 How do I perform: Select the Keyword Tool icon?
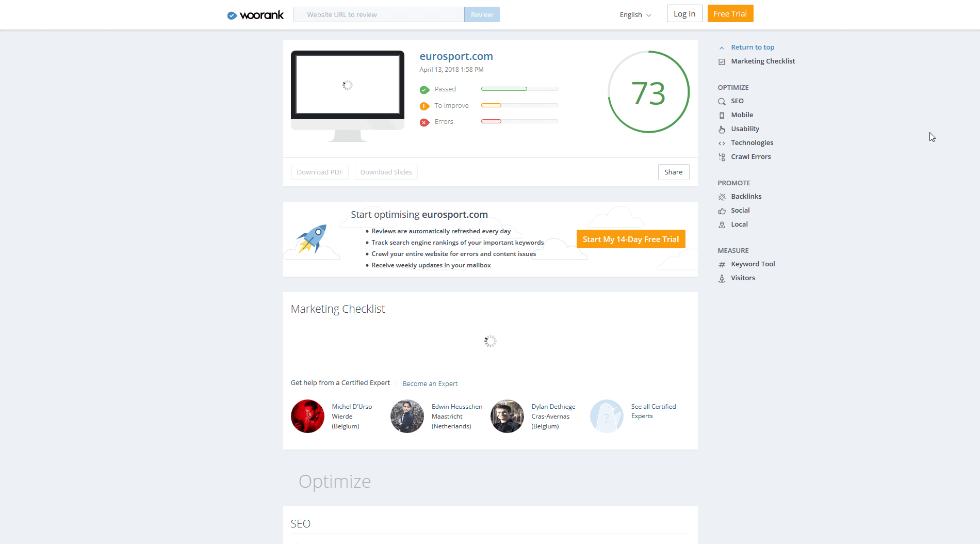[x=722, y=264]
